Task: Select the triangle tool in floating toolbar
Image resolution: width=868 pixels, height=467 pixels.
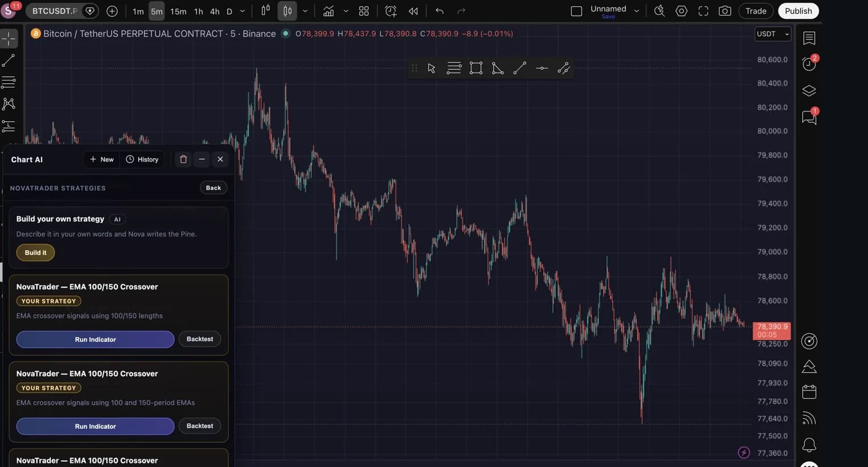Action: (x=497, y=69)
